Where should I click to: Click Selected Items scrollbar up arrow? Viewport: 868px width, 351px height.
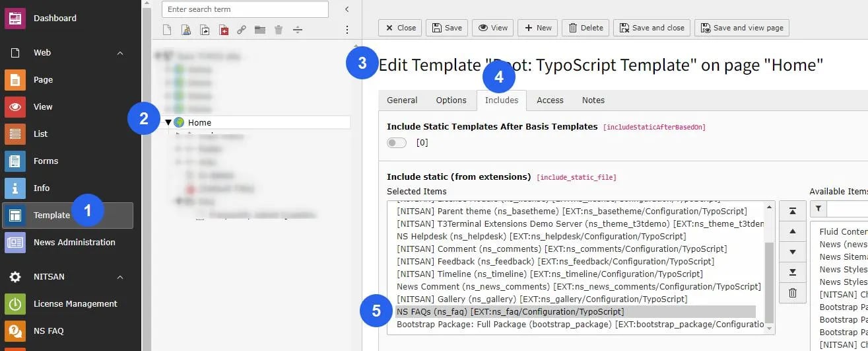(x=770, y=207)
